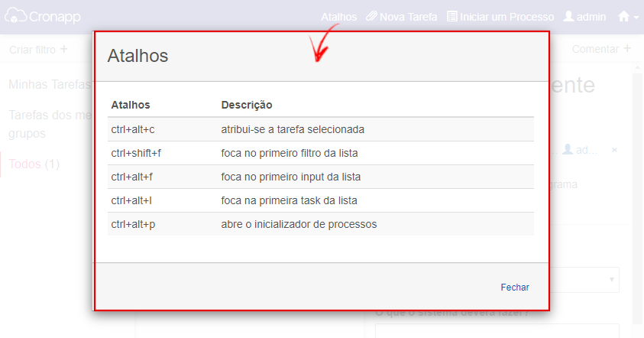
Task: Click the paperclip icon beside Nova Tarefa
Action: [371, 16]
